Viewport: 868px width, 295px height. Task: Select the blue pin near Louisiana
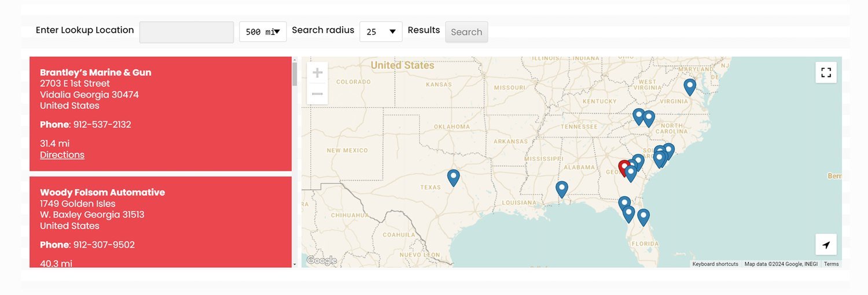tap(561, 189)
